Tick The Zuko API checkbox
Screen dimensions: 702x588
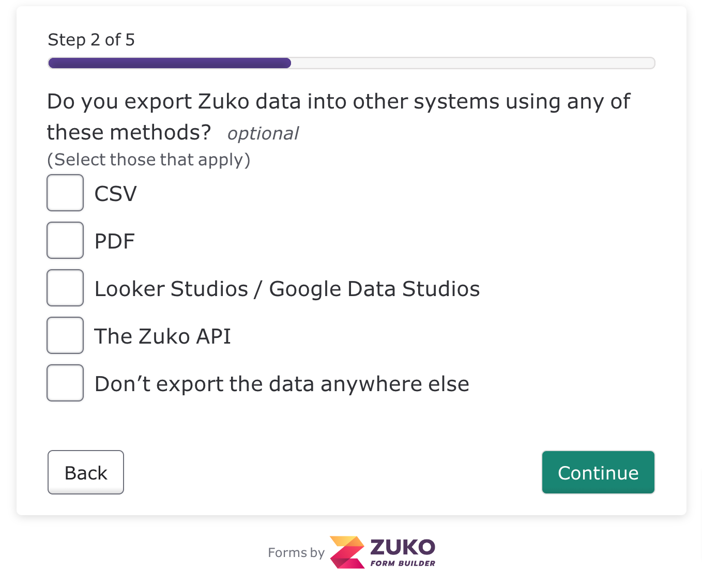coord(65,335)
